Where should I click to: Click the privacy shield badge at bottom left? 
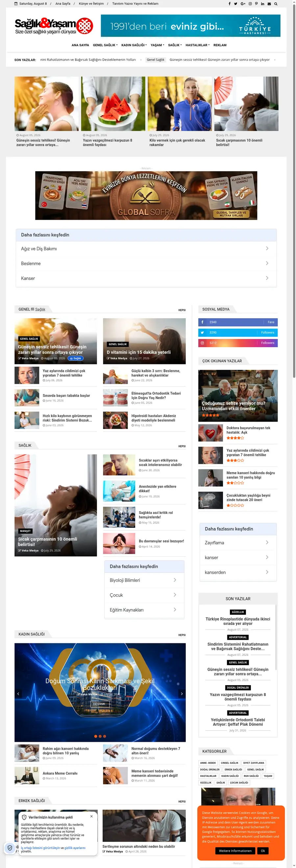[10, 848]
